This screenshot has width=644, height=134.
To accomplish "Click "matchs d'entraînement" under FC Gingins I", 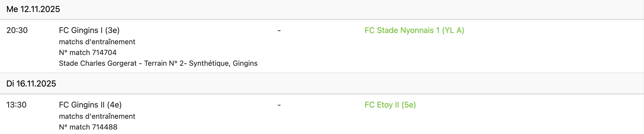I will coord(97,42).
